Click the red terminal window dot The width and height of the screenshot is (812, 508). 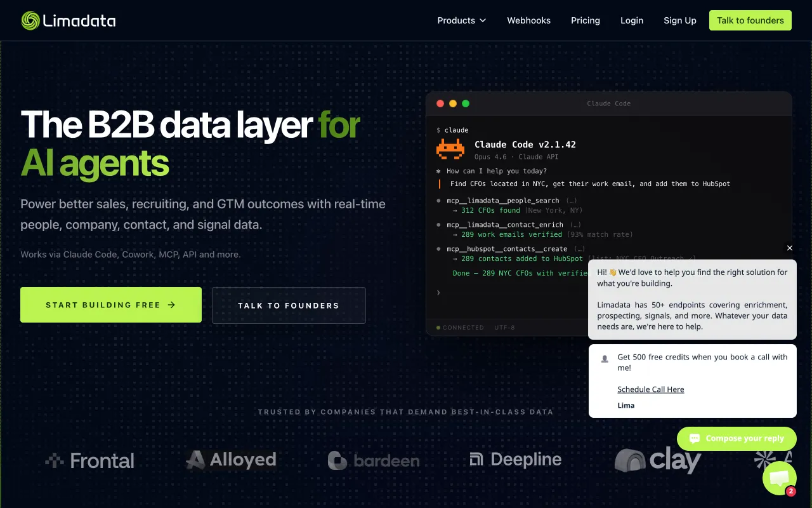coord(440,104)
